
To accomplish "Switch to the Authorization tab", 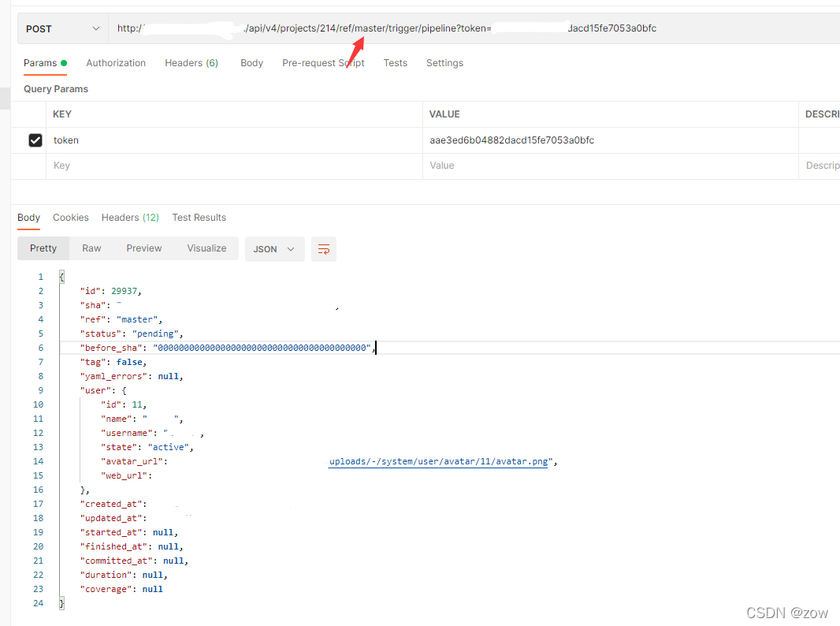I will click(x=116, y=62).
